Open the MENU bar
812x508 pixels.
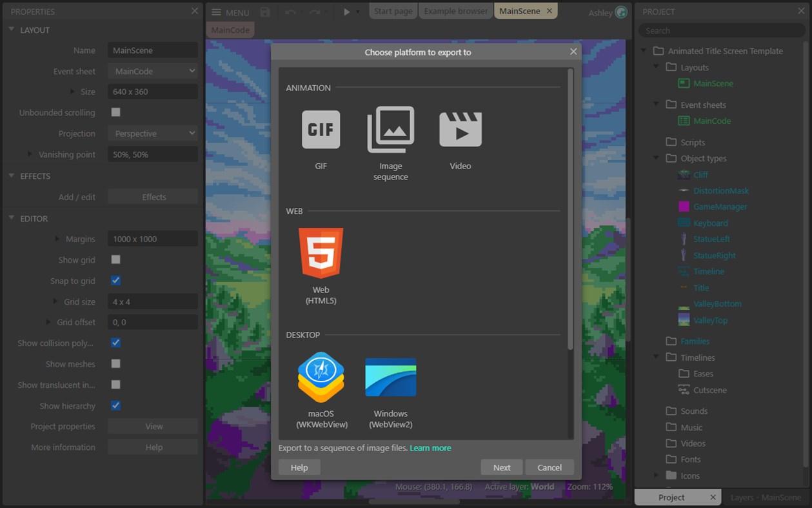[229, 12]
